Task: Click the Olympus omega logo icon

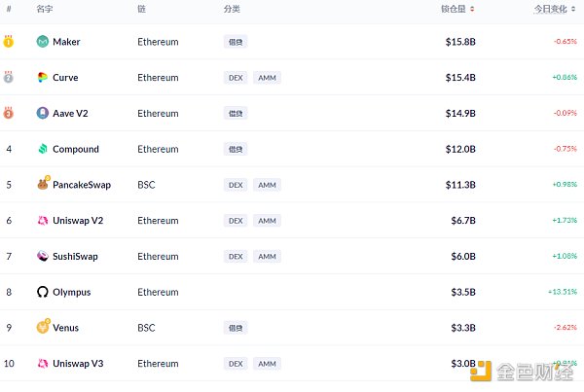Action: (x=43, y=292)
